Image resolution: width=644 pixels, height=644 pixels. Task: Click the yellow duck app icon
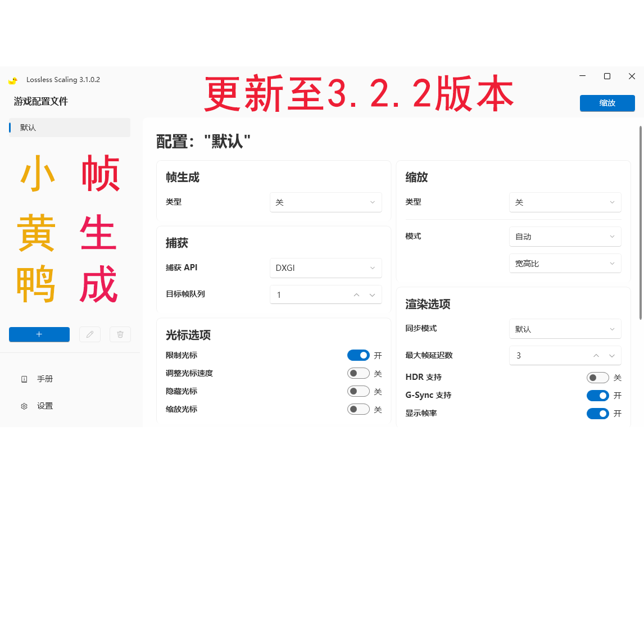tap(13, 80)
